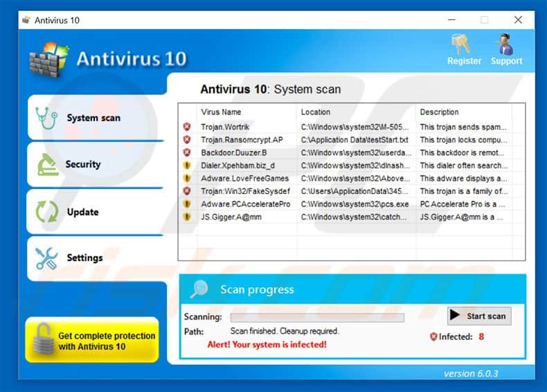Click the version 6.0.3 label

pos(471,373)
